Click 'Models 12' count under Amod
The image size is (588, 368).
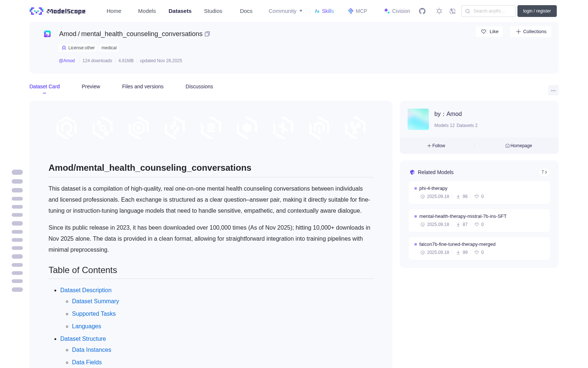coord(444,125)
